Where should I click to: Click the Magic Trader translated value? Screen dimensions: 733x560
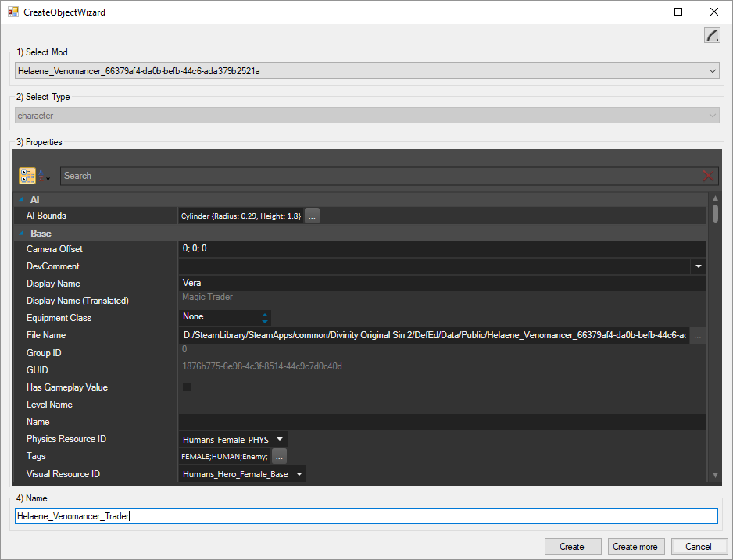tap(207, 297)
